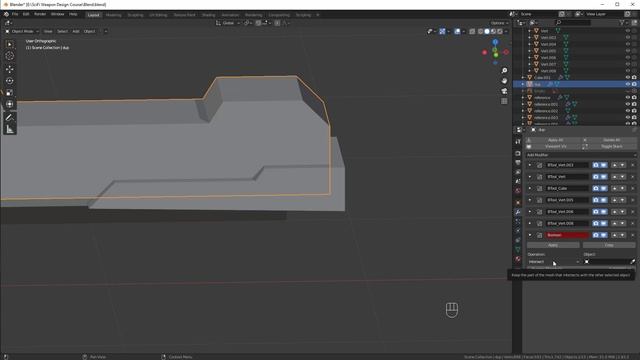This screenshot has height=360, width=640.
Task: Toggle X-ray mode in viewport header
Action: click(472, 31)
